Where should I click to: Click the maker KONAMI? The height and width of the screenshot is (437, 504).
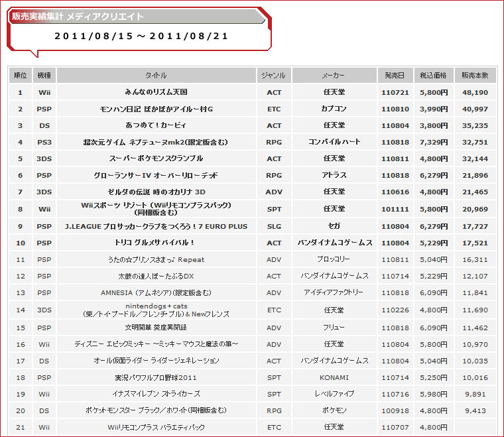[334, 378]
